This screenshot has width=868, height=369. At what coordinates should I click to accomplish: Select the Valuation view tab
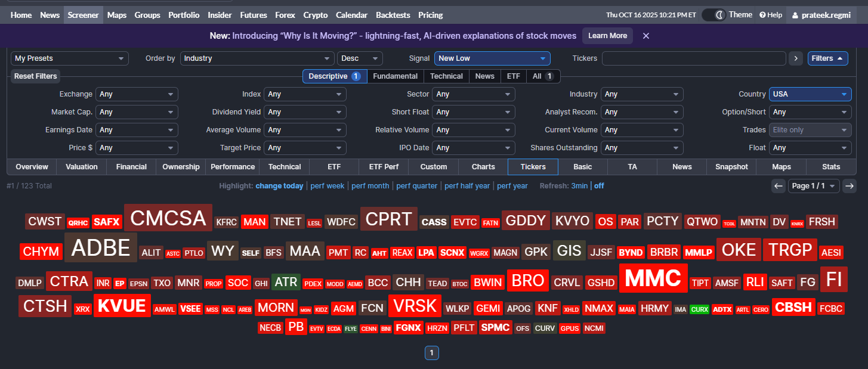(x=82, y=167)
